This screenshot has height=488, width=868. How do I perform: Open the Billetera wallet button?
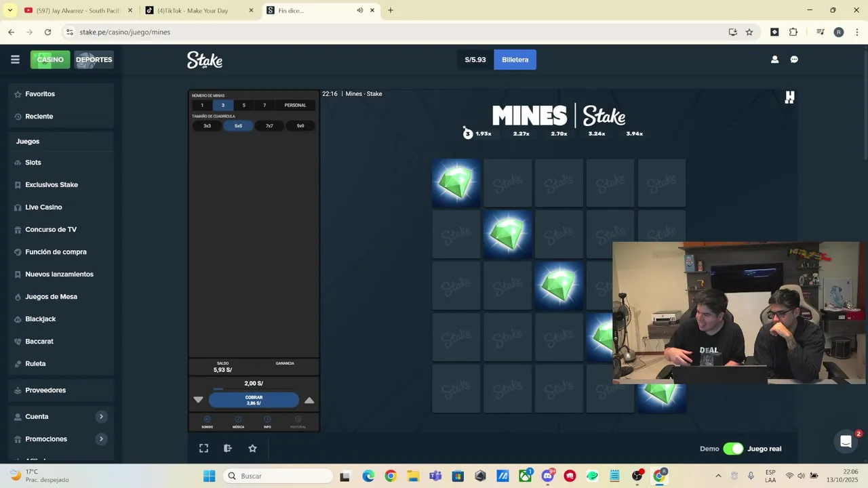coord(515,60)
